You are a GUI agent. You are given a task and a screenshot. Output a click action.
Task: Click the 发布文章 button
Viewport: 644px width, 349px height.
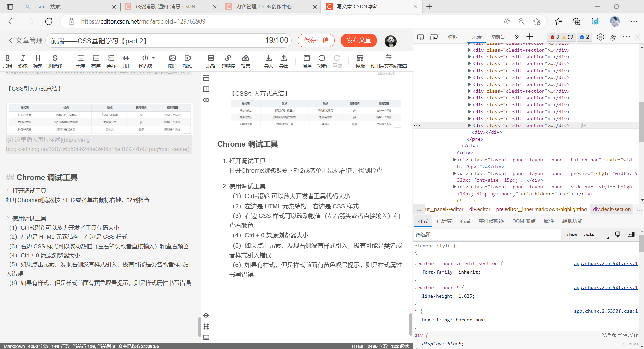[358, 40]
